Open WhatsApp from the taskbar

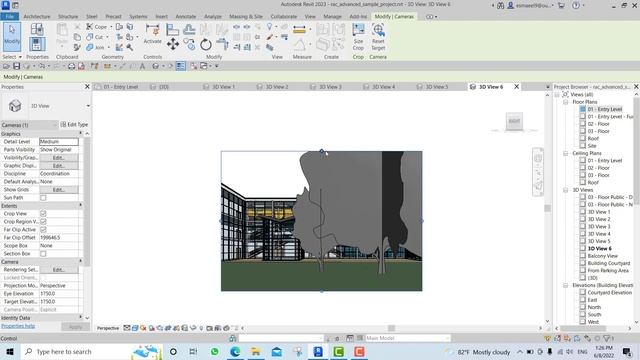click(x=214, y=351)
